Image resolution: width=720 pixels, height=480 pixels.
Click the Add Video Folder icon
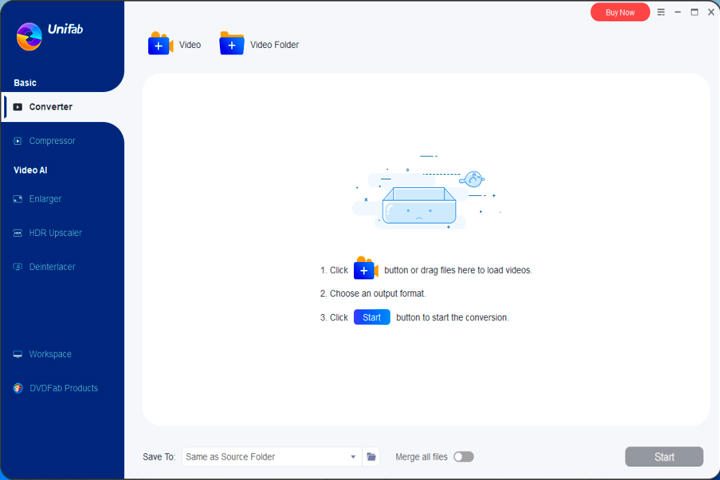point(232,44)
